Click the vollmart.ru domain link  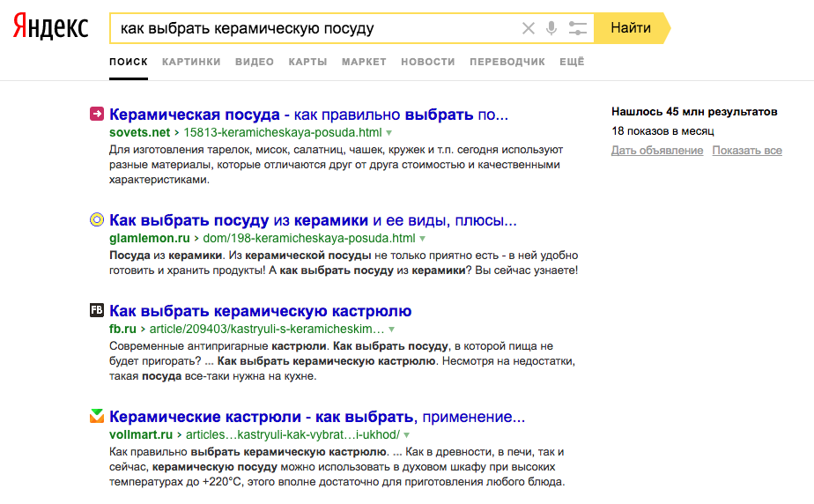[x=141, y=435]
